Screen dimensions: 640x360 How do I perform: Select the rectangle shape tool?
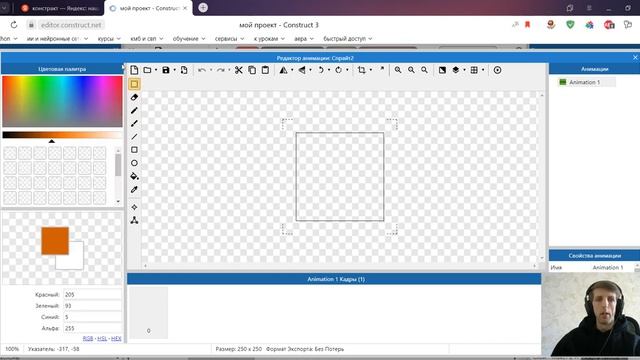tap(134, 150)
